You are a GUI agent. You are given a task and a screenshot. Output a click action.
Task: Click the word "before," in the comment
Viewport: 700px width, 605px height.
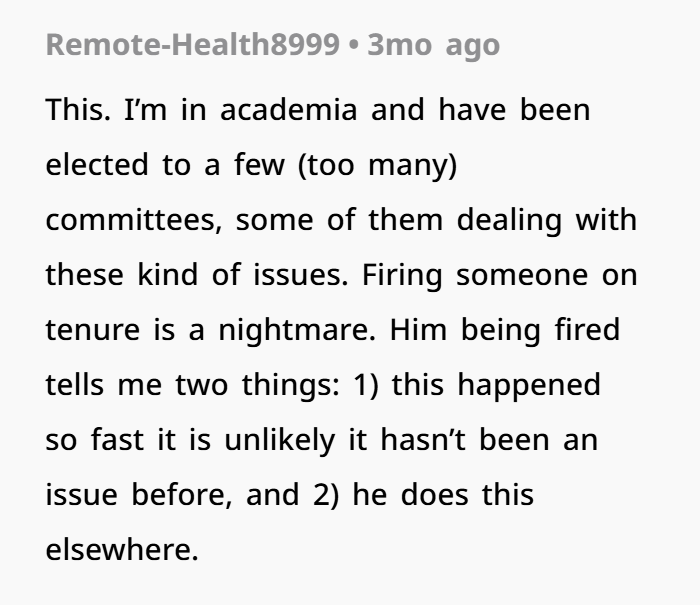point(182,495)
